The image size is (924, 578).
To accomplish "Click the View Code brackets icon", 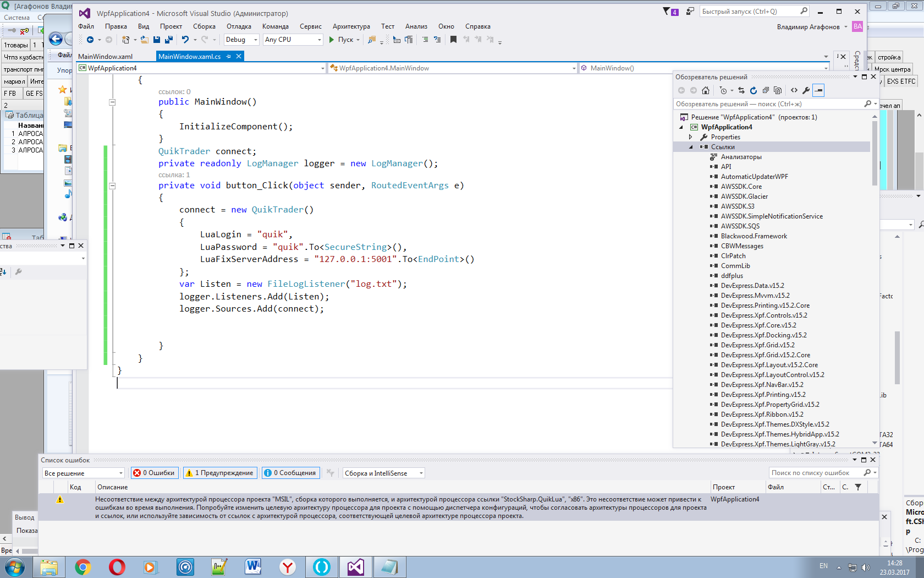I will tap(794, 90).
